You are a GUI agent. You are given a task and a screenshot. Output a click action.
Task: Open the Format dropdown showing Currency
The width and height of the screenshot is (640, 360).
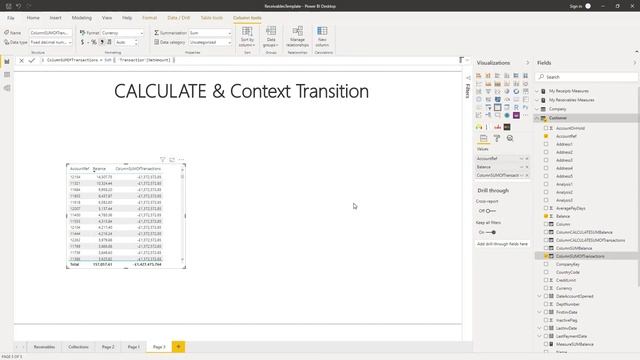click(x=122, y=33)
